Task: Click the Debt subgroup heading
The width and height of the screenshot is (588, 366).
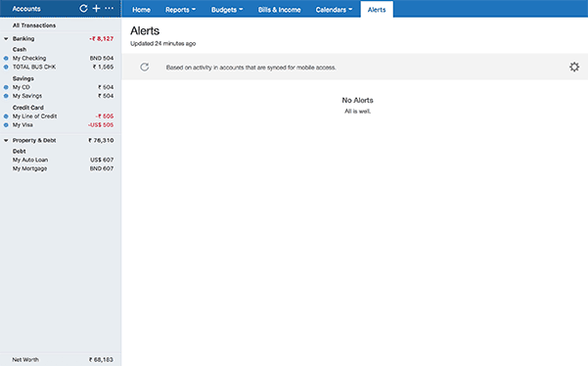Action: coord(20,151)
